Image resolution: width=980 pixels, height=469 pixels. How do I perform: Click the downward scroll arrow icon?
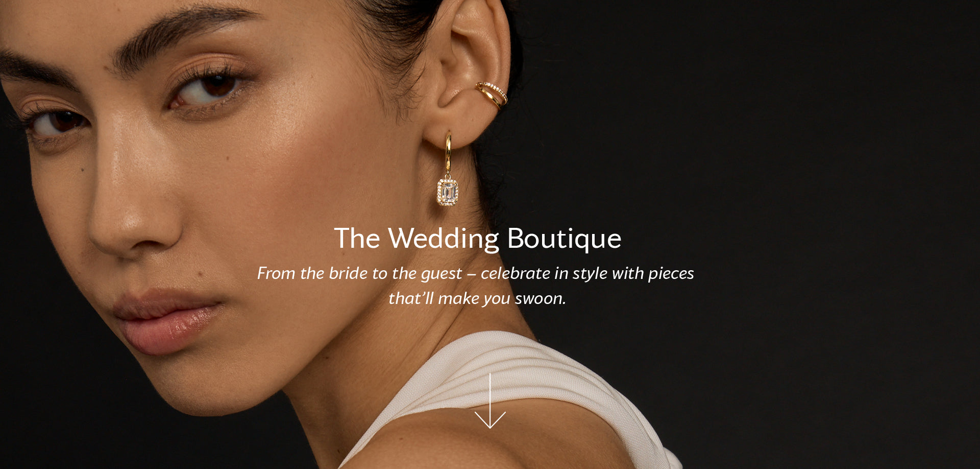pos(490,401)
